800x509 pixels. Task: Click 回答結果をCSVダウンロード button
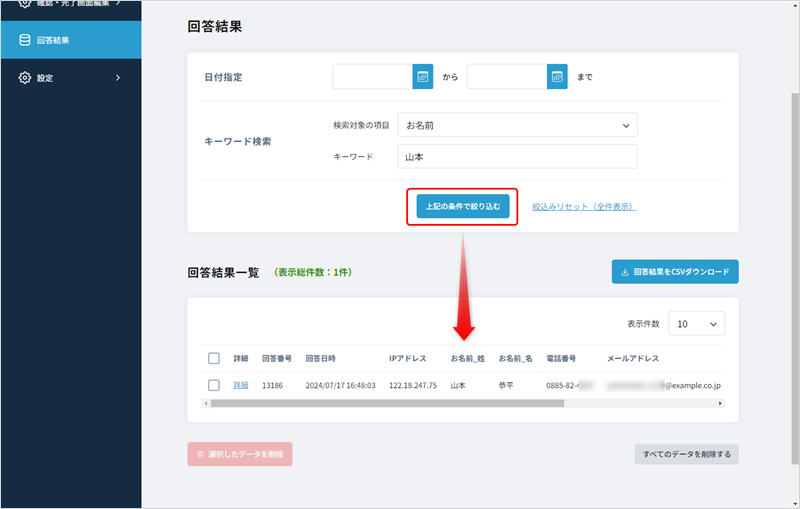(675, 271)
